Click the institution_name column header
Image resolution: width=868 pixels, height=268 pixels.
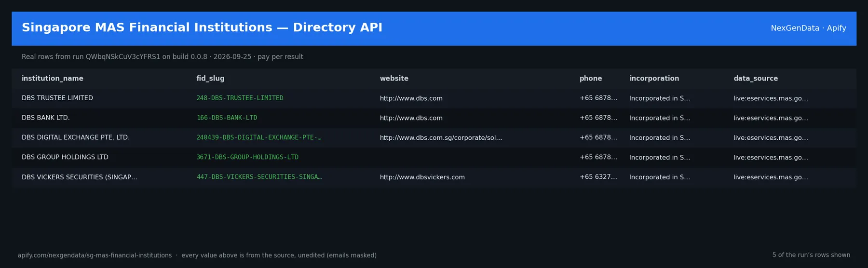click(52, 79)
